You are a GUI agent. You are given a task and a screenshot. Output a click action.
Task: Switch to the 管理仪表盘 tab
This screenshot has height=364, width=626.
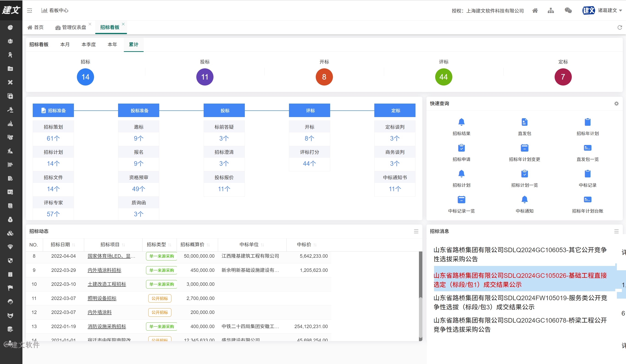[71, 27]
